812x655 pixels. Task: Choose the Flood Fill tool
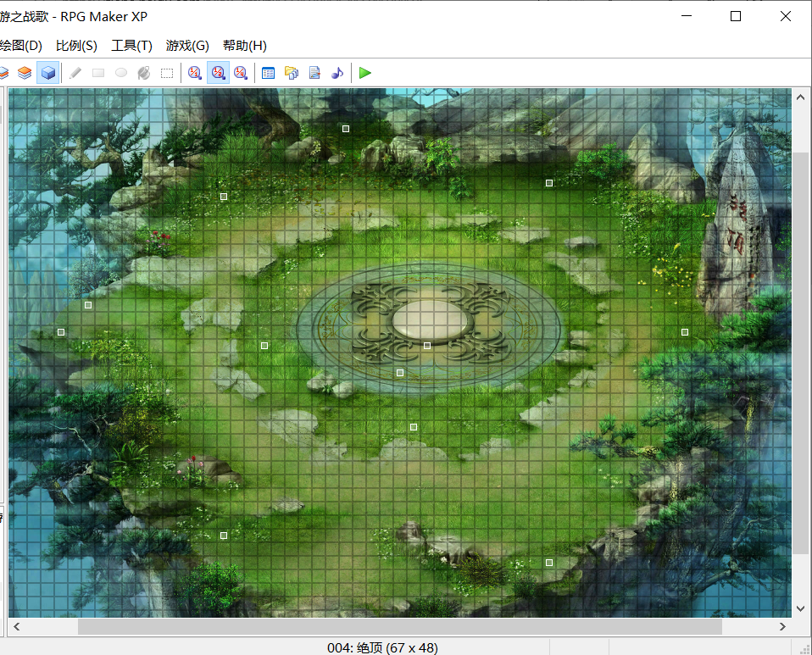[144, 73]
